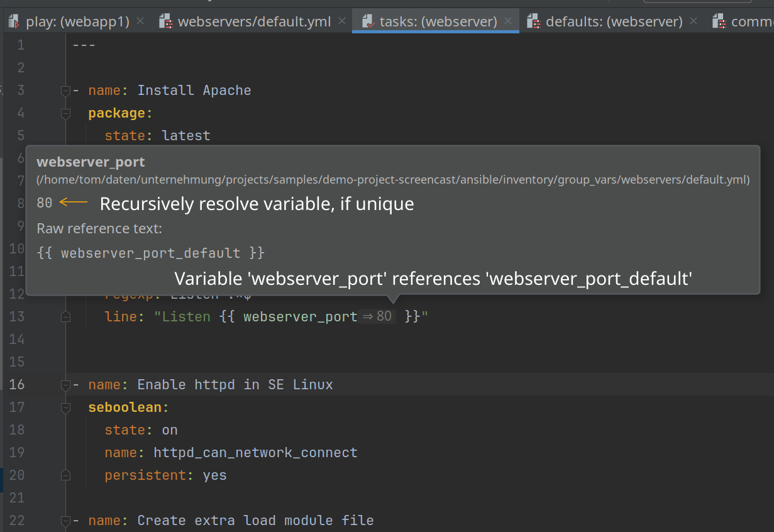Click the word Listen on line 13

(186, 317)
